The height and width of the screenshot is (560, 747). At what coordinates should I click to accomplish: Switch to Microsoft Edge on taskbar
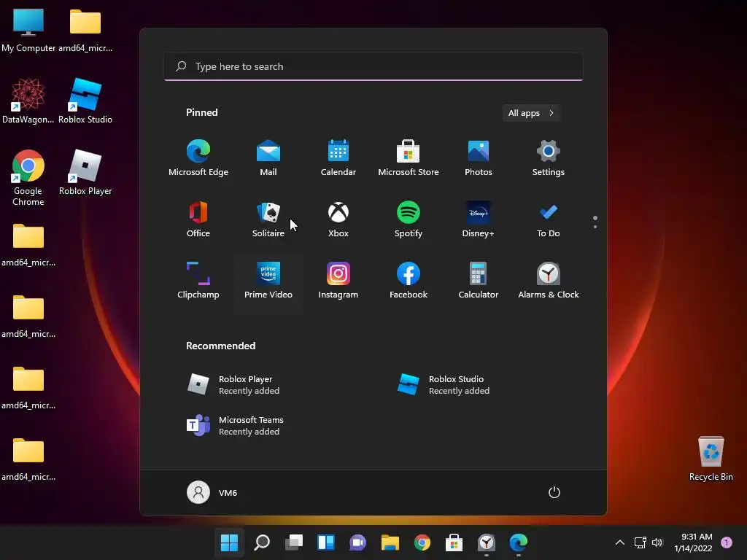tap(519, 542)
